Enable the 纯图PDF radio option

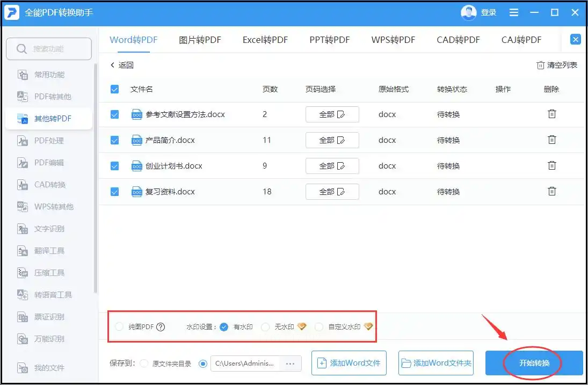click(119, 327)
